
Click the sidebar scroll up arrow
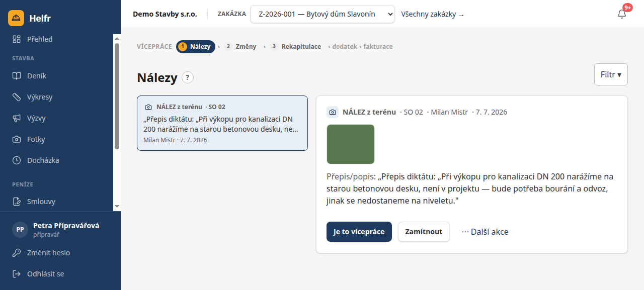(x=117, y=38)
